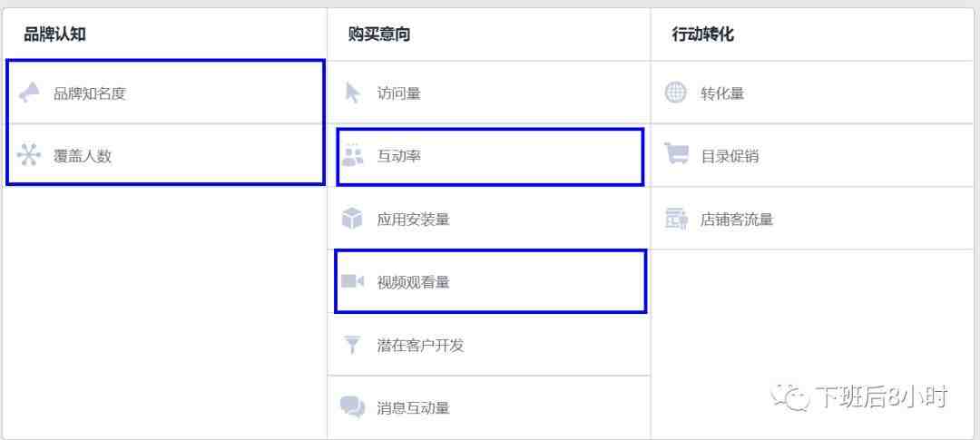Select 访问量 as campaign objective
This screenshot has height=440, width=980.
[489, 93]
